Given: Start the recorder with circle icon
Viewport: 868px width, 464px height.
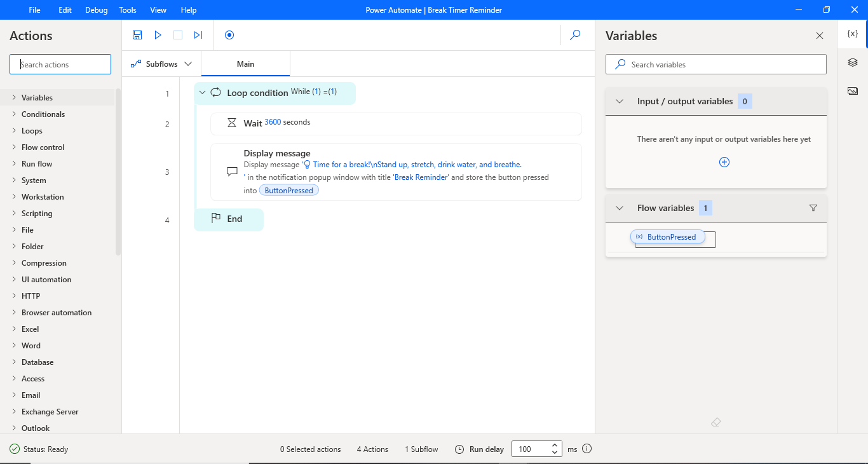Looking at the screenshot, I should 229,35.
